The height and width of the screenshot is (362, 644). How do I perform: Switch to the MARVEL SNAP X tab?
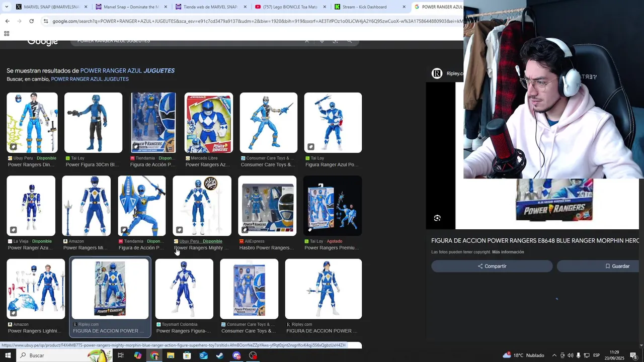tap(52, 7)
